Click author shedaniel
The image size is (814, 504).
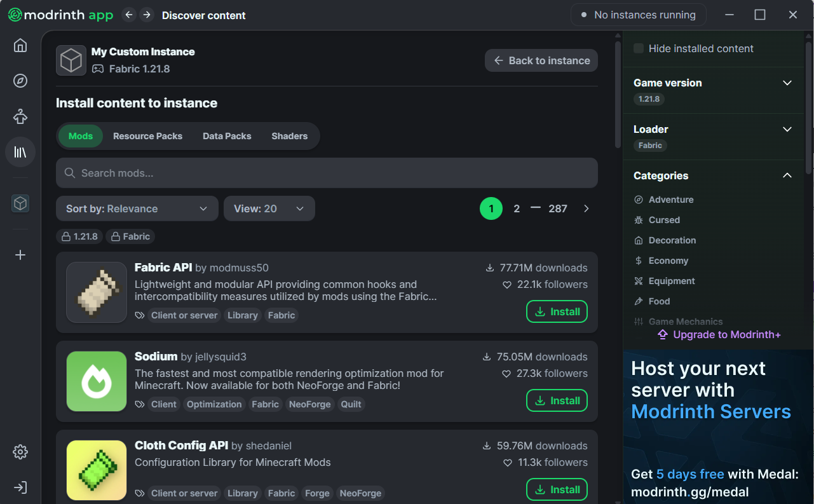coord(269,446)
